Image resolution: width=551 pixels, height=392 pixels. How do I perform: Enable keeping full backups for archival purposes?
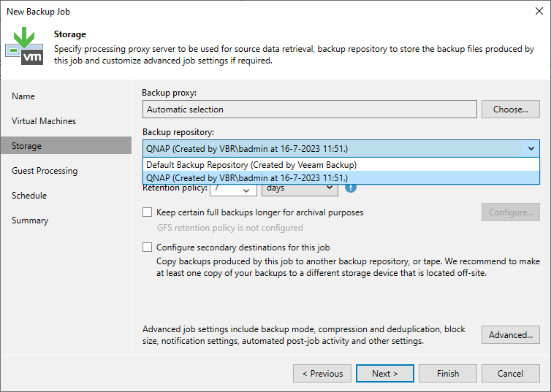tap(147, 212)
